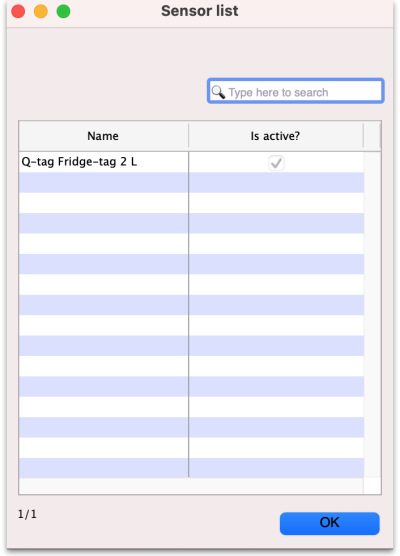
Task: Minimize the window using the yellow button
Action: 41,11
